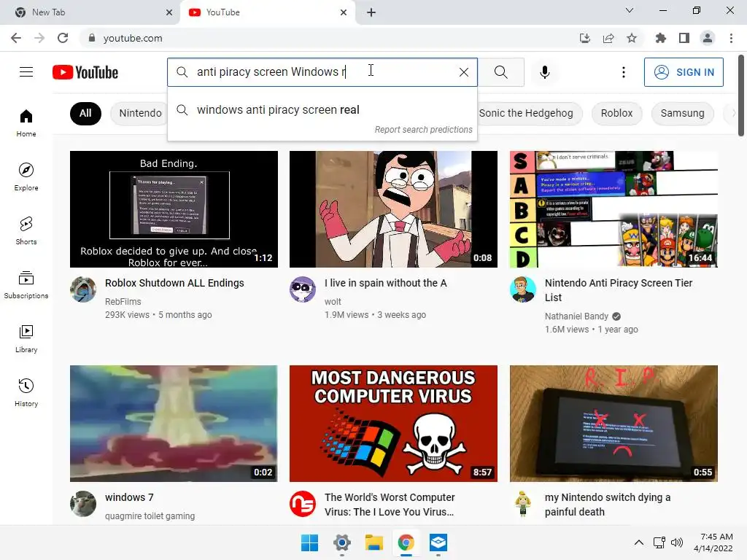Image resolution: width=747 pixels, height=560 pixels.
Task: Open Chrome's three-dot menu
Action: click(731, 38)
